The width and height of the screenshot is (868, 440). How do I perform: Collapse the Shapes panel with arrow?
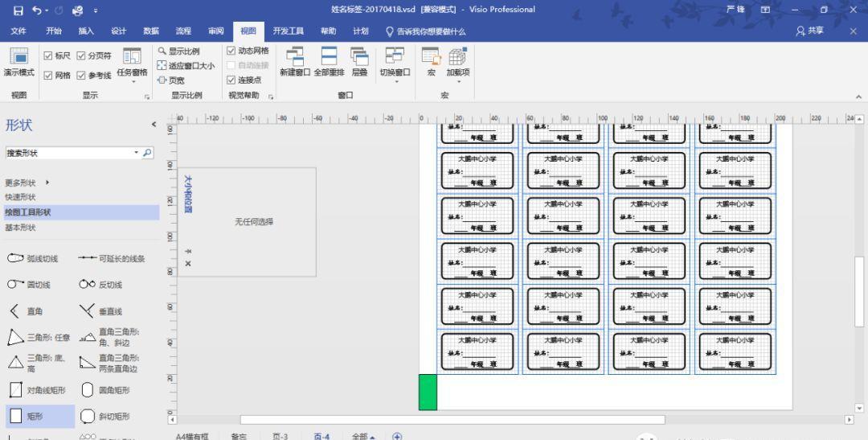(154, 125)
